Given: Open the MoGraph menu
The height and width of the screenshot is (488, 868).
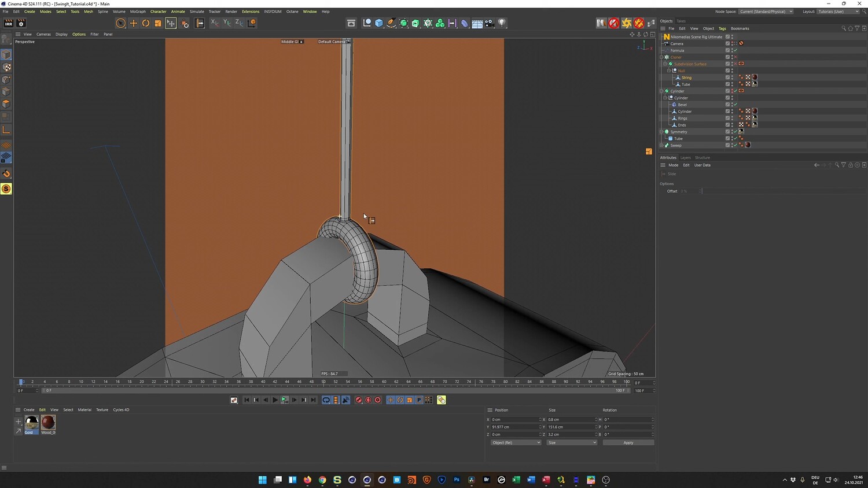Looking at the screenshot, I should (x=138, y=12).
